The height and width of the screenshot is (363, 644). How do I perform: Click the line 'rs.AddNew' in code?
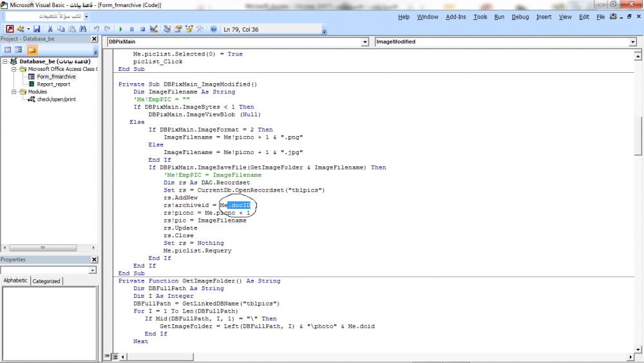(x=181, y=198)
